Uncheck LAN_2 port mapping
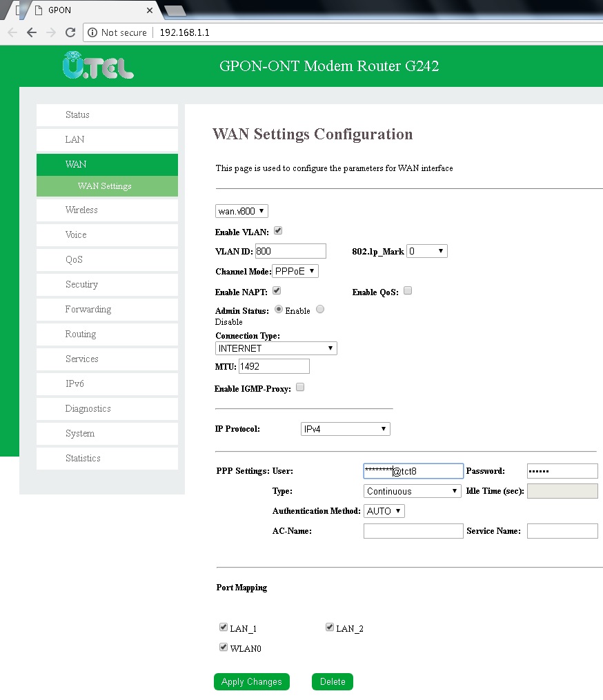This screenshot has height=700, width=603. click(x=330, y=628)
